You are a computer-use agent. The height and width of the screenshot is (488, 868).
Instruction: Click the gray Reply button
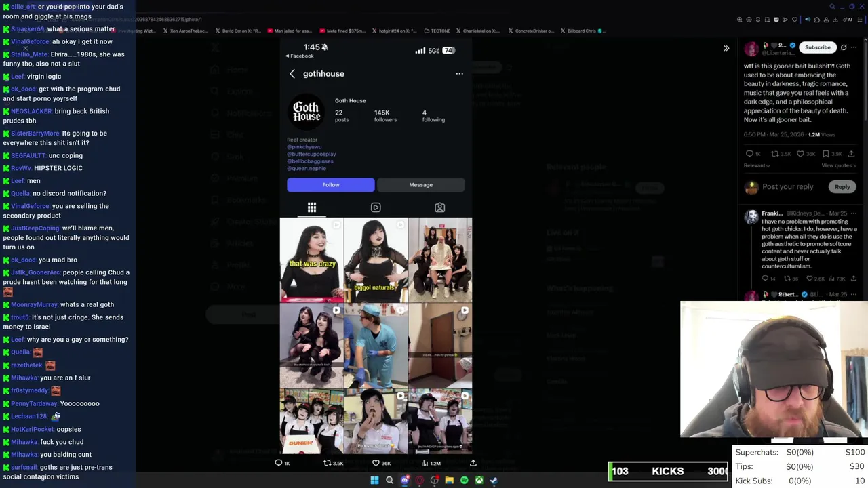(842, 187)
